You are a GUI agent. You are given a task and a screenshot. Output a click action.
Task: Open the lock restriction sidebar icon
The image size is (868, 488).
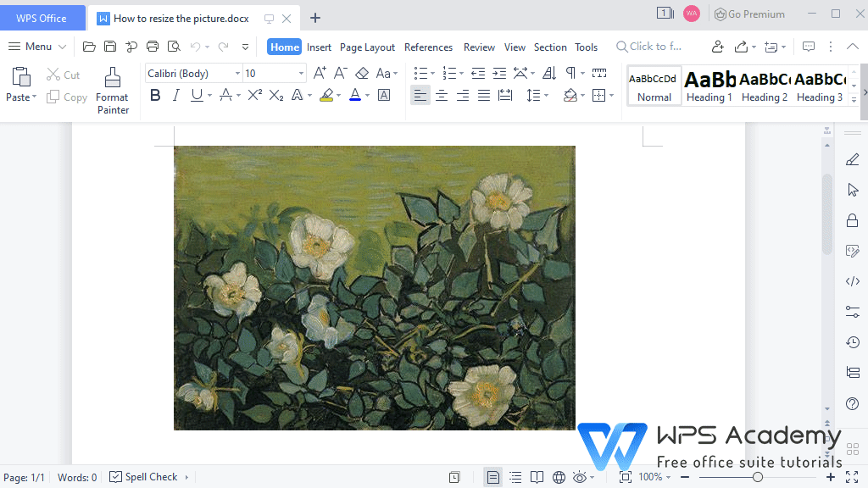(853, 220)
